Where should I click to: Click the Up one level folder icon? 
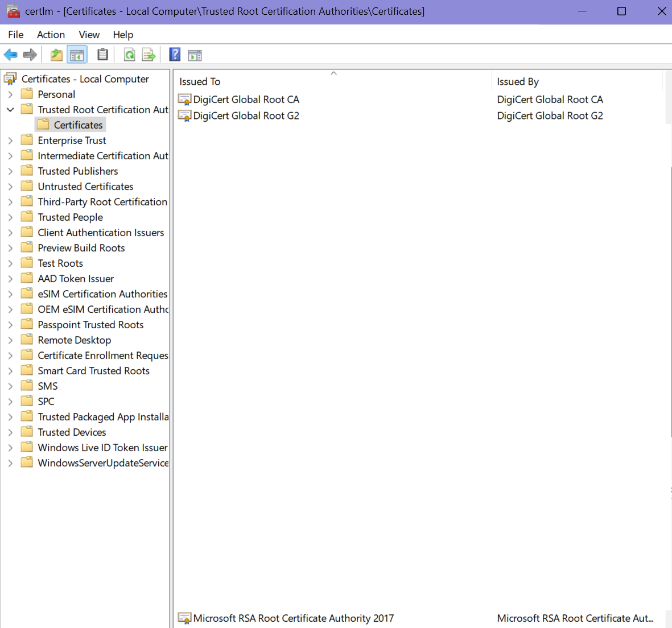pyautogui.click(x=56, y=54)
